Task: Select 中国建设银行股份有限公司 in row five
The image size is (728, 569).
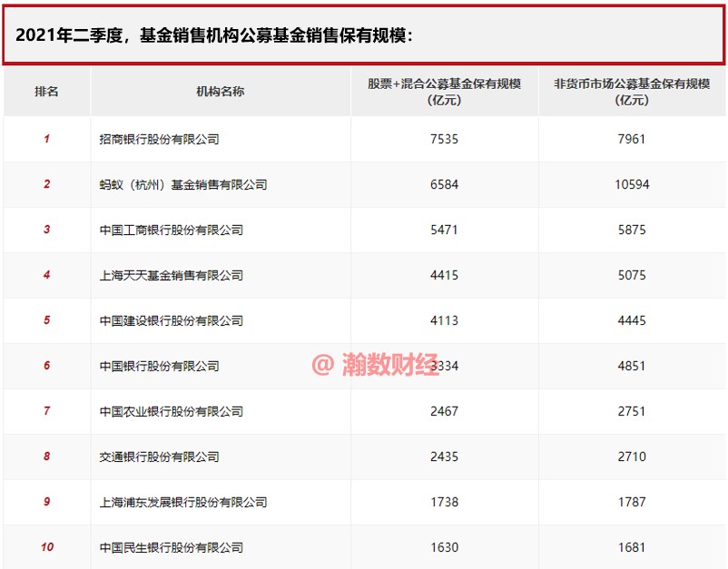Action: 172,320
